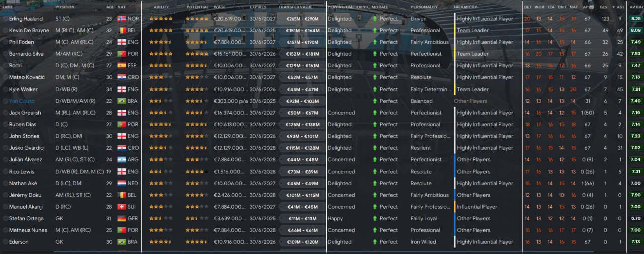Click green morale arrow for Erling Haaland
This screenshot has height=254, width=644.
pyautogui.click(x=375, y=19)
